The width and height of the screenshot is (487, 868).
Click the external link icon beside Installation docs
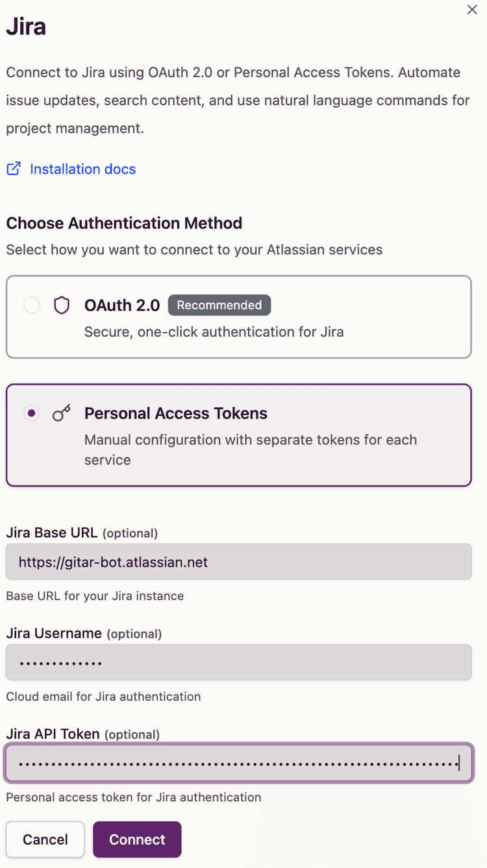(x=14, y=169)
